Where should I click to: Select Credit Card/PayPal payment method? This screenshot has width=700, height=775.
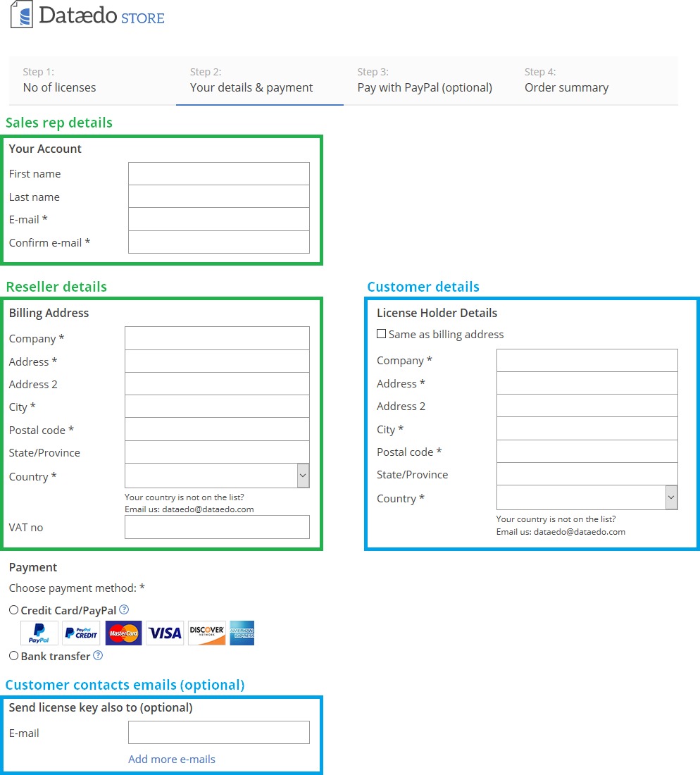13,610
